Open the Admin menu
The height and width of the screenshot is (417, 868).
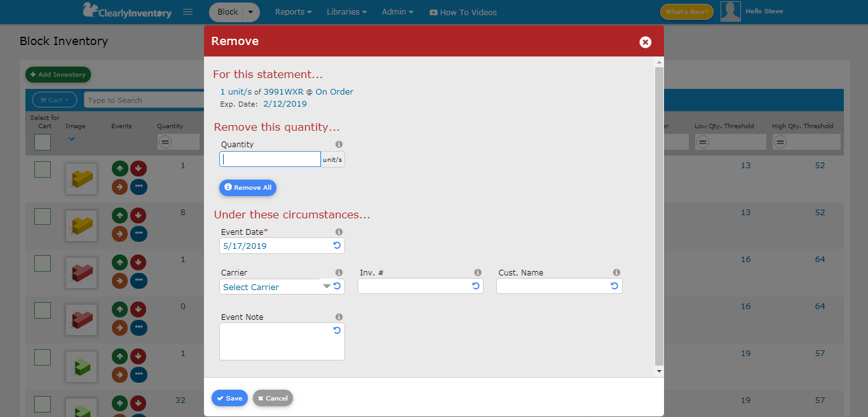[x=398, y=12]
